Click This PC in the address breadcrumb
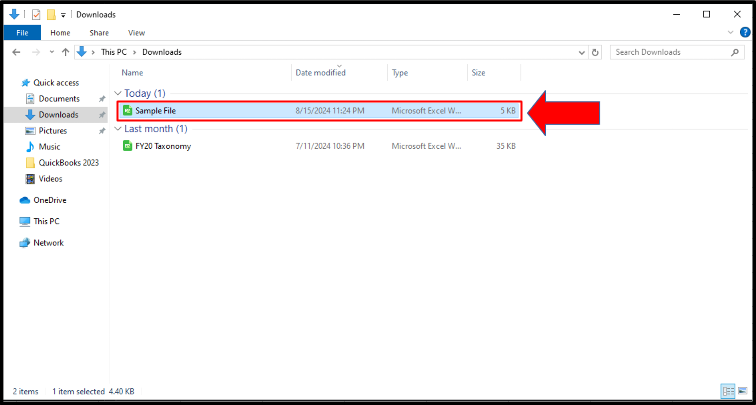Screen dimensions: 756x405 pos(114,52)
